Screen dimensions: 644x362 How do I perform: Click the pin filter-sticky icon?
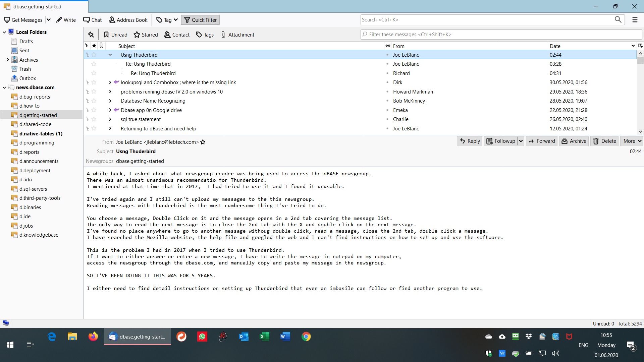tap(91, 35)
